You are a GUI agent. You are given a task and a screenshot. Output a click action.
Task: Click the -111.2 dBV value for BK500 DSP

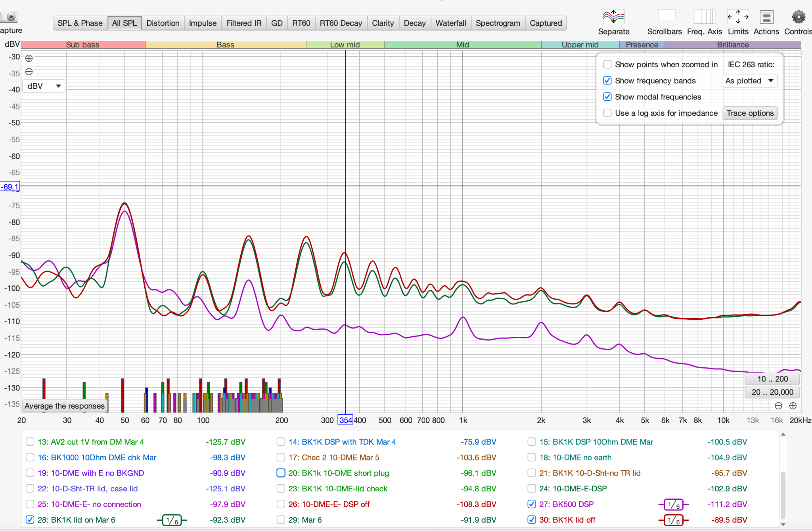coord(727,504)
